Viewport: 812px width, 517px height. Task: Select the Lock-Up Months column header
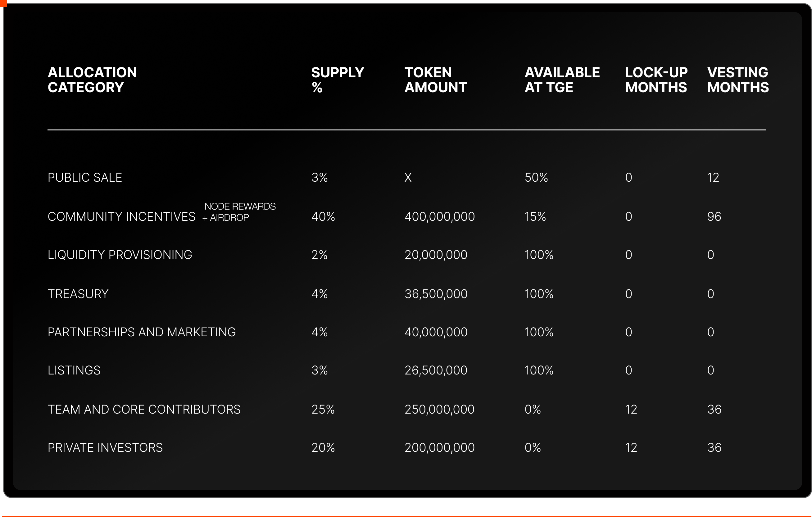tap(656, 80)
